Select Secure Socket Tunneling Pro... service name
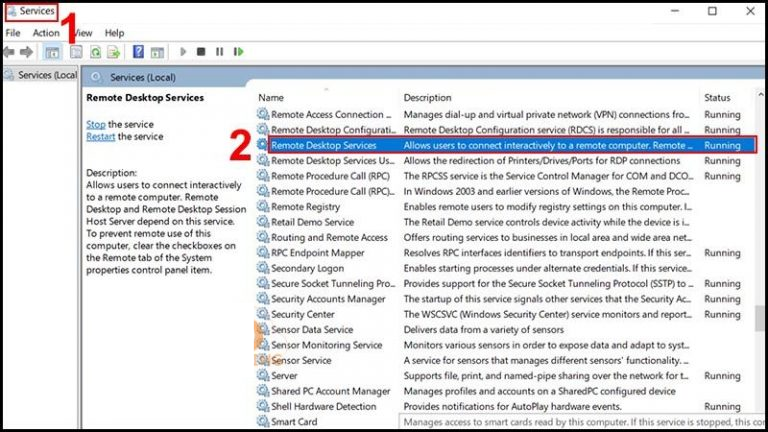Screen dimensions: 768x432 (x=333, y=284)
